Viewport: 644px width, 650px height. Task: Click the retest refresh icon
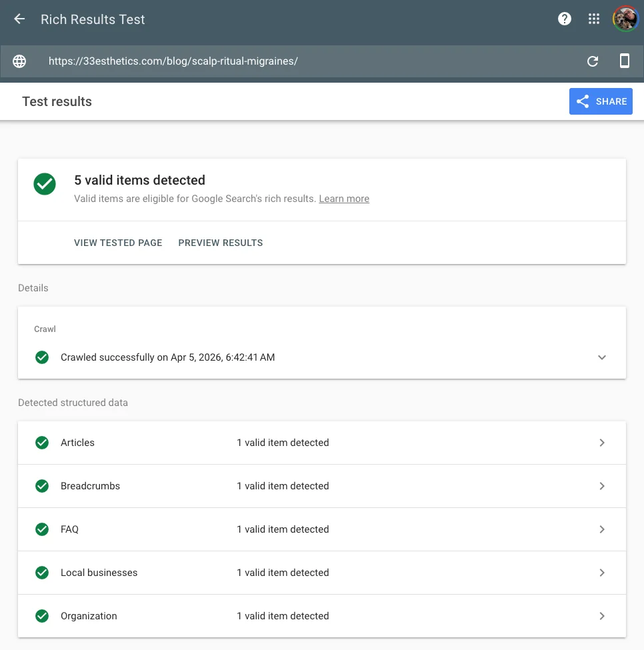click(592, 61)
